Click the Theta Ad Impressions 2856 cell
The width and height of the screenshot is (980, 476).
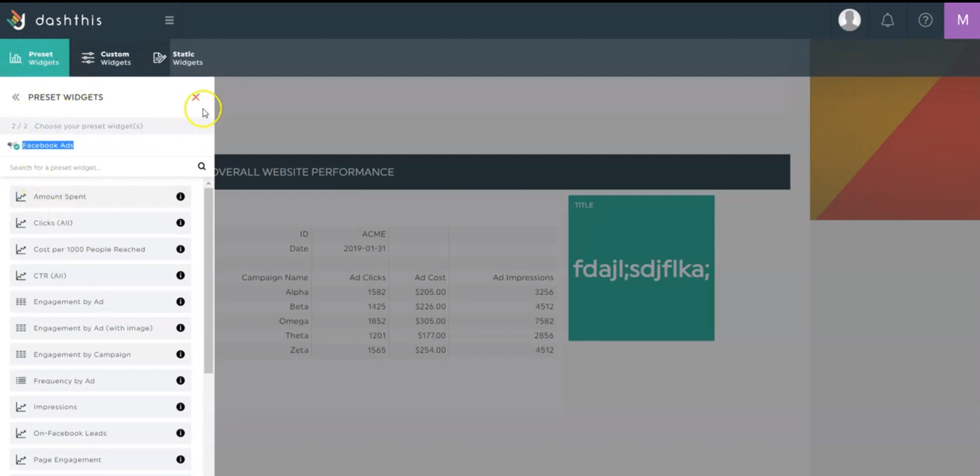pos(544,335)
